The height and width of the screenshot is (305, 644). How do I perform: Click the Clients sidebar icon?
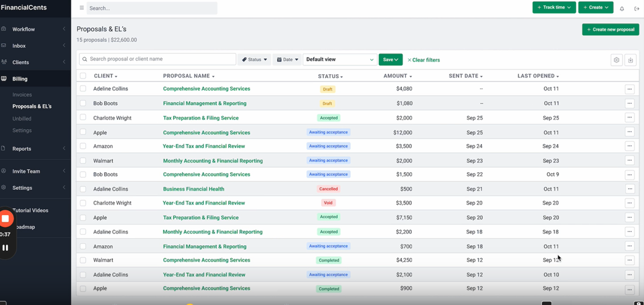pos(3,62)
